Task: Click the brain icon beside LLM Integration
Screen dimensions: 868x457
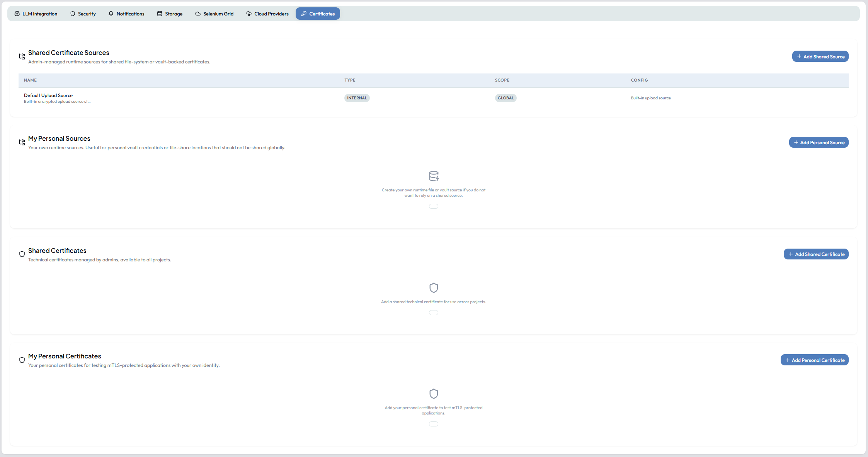Action: 17,14
